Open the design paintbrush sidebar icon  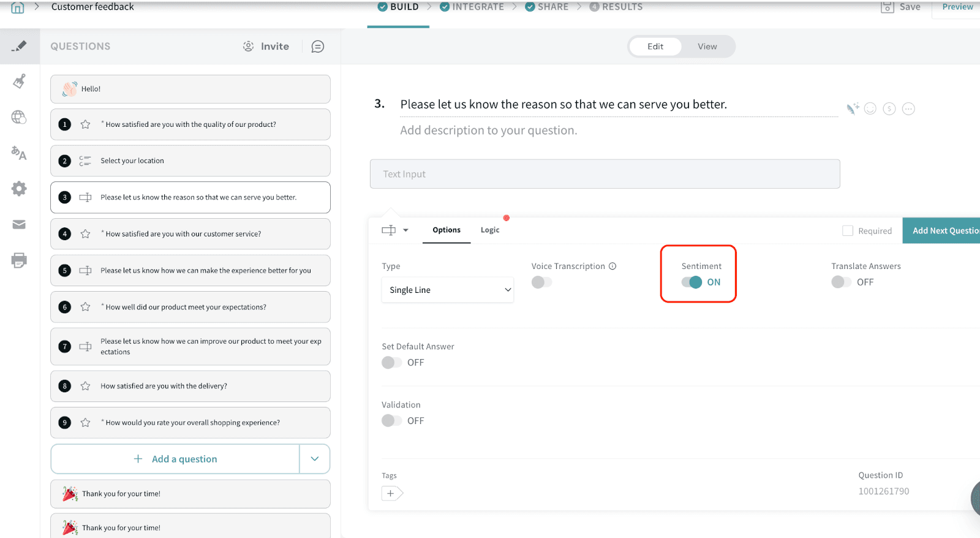[19, 81]
